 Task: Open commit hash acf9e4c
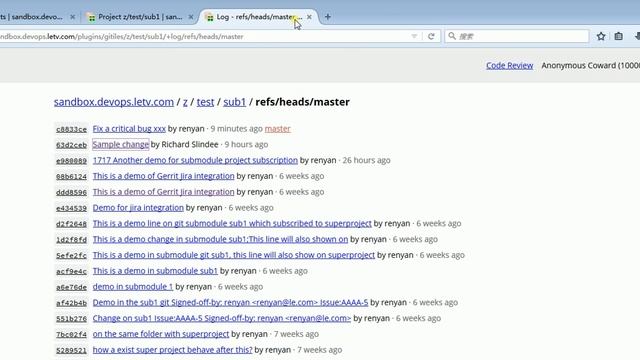[x=71, y=271]
